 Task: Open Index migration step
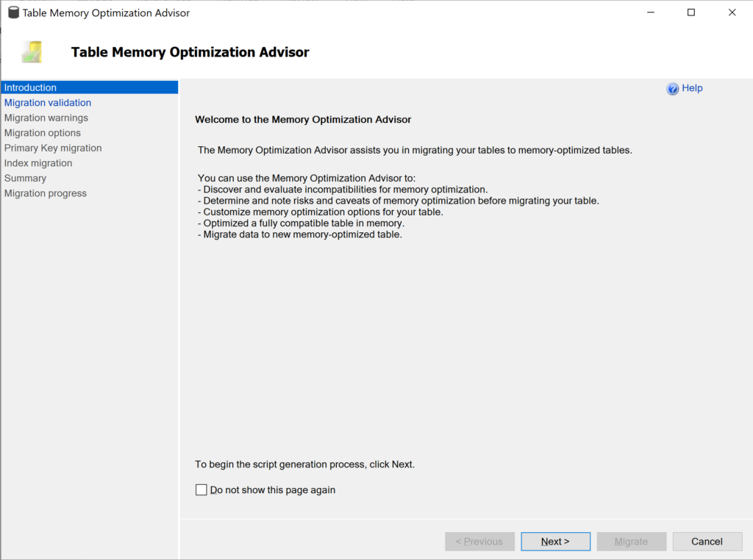tap(38, 163)
